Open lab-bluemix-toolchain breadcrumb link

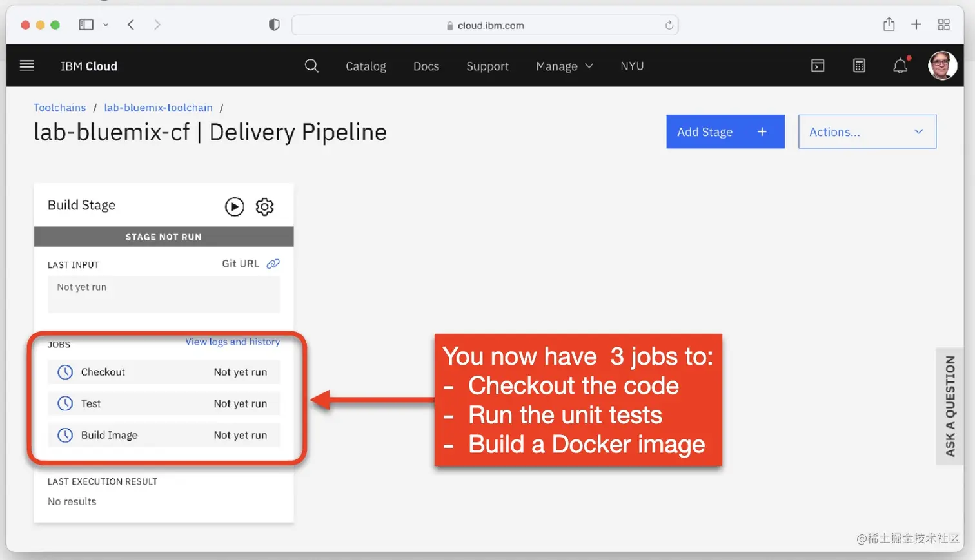tap(158, 108)
